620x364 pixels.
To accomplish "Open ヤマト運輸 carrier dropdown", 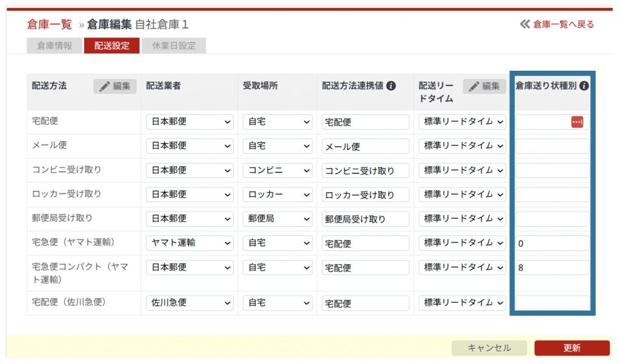I will click(x=190, y=243).
